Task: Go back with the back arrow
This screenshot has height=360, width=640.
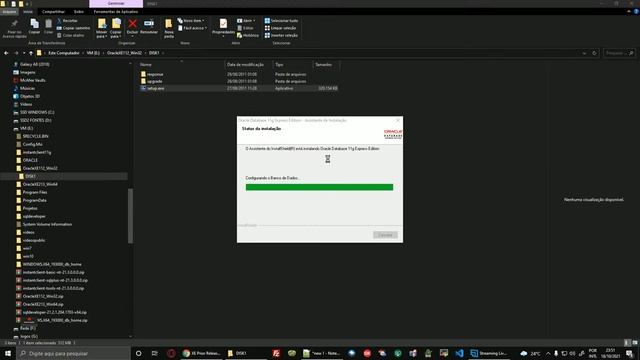Action: click(x=6, y=53)
